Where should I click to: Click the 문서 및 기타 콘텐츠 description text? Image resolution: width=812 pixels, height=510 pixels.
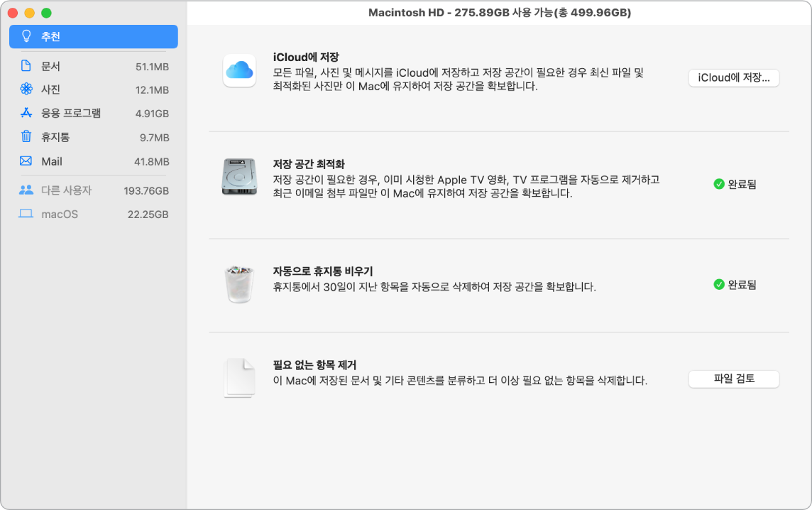[x=460, y=381]
